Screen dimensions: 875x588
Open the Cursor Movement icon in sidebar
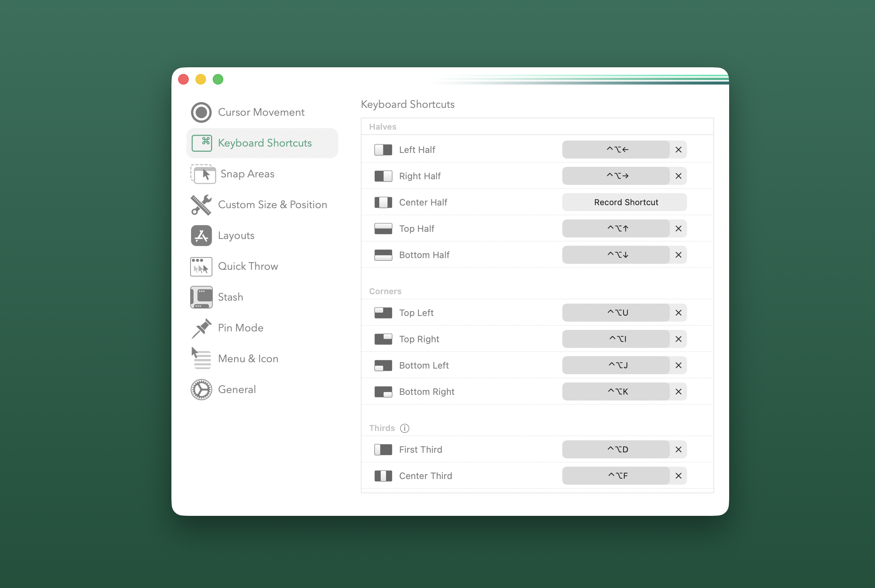201,112
